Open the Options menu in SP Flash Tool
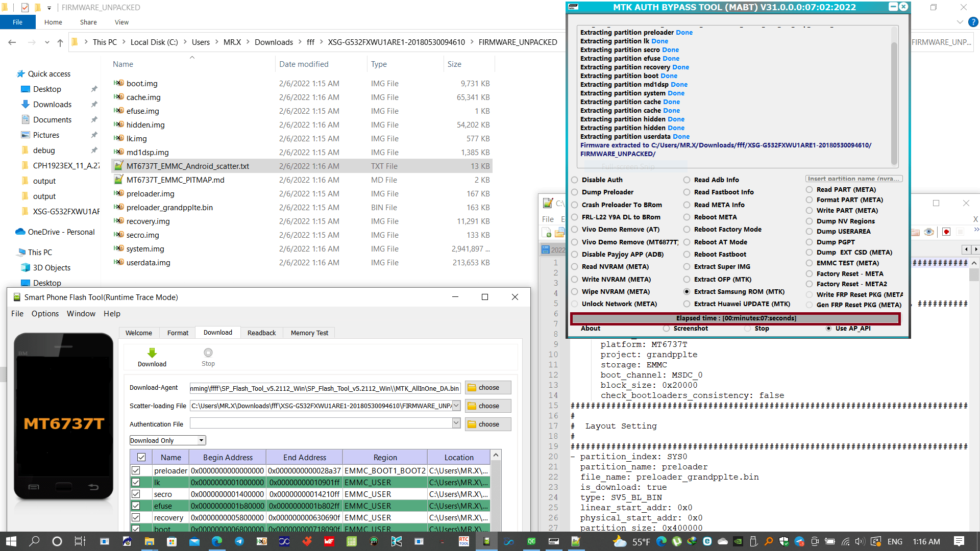Image resolution: width=980 pixels, height=551 pixels. tap(45, 313)
